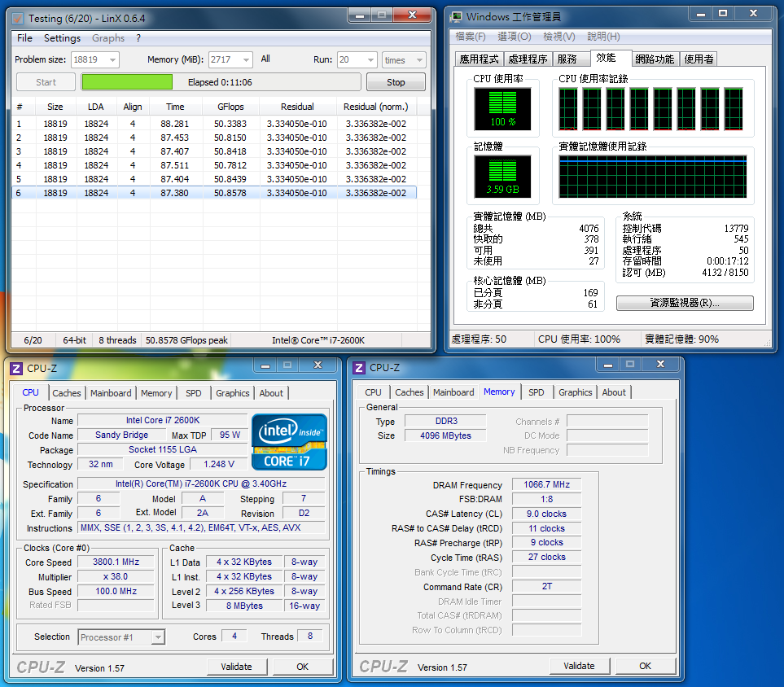Open Mainboard tab in left CPU-Z window
The image size is (784, 687).
click(111, 393)
